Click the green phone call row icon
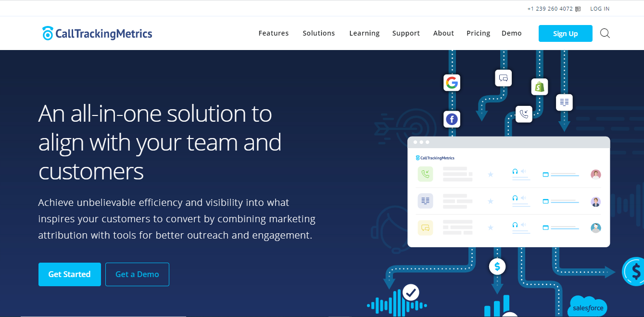Image resolution: width=644 pixels, height=317 pixels. tap(425, 174)
